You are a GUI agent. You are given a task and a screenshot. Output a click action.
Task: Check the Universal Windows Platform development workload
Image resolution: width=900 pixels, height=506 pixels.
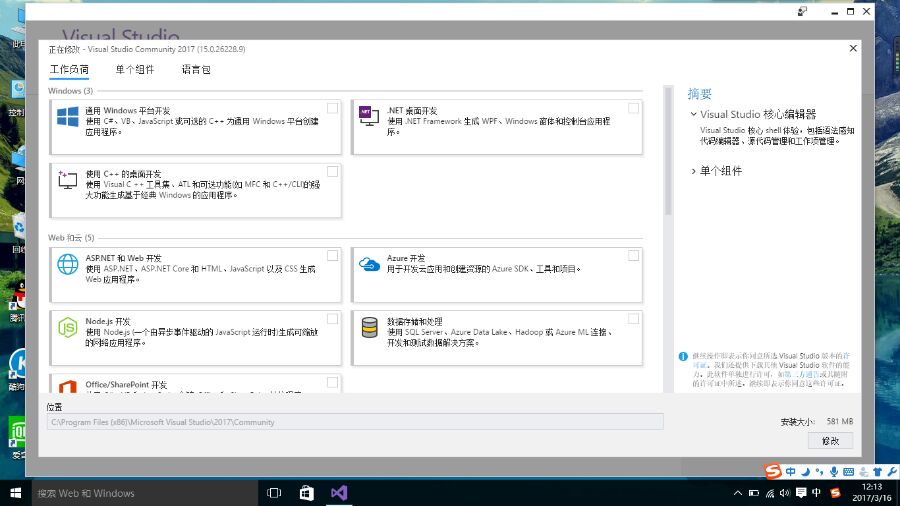pos(332,108)
